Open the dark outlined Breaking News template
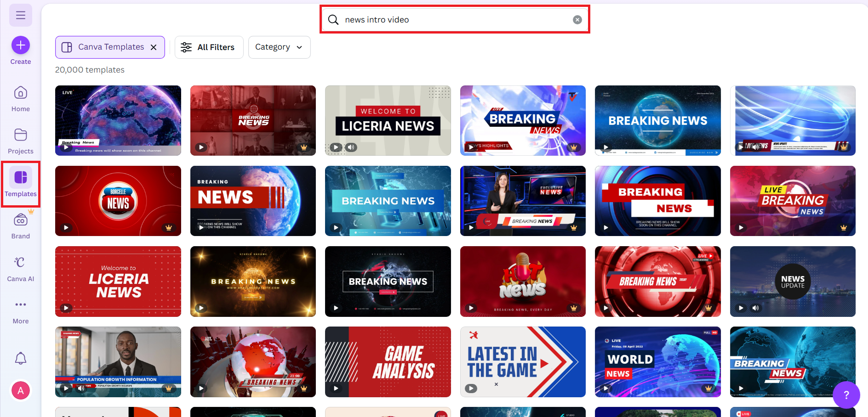This screenshot has height=417, width=868. click(x=388, y=282)
